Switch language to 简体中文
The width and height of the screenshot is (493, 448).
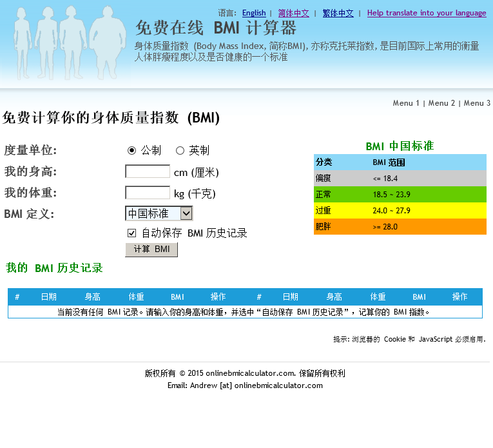coord(293,13)
